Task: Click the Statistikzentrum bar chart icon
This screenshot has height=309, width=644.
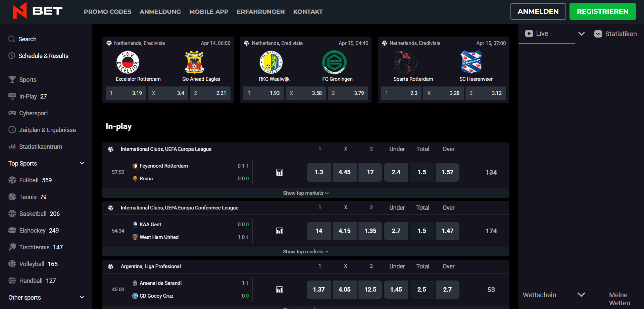Action: coord(12,146)
